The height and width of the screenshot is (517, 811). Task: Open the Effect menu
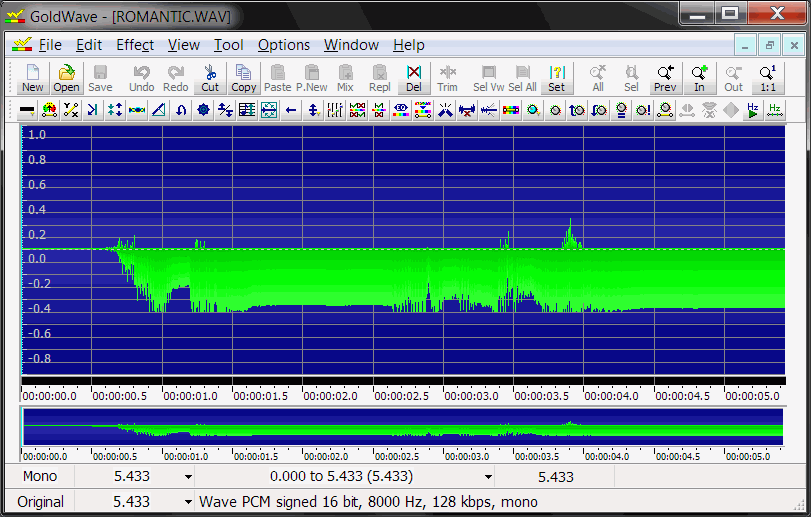[135, 45]
